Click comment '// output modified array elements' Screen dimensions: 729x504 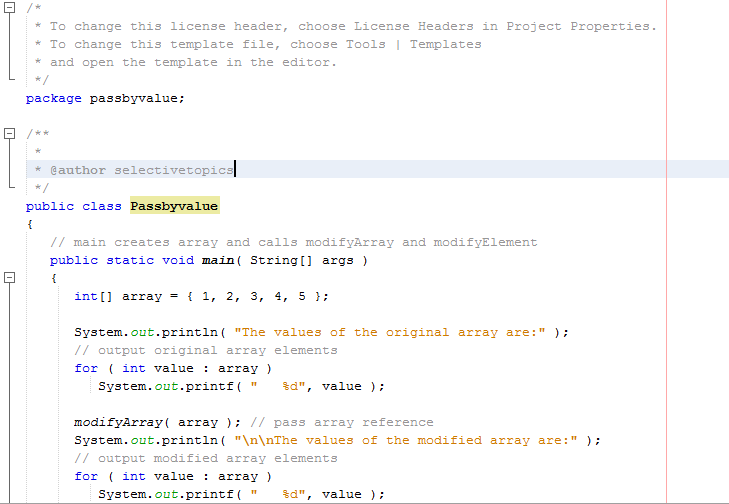(x=206, y=458)
